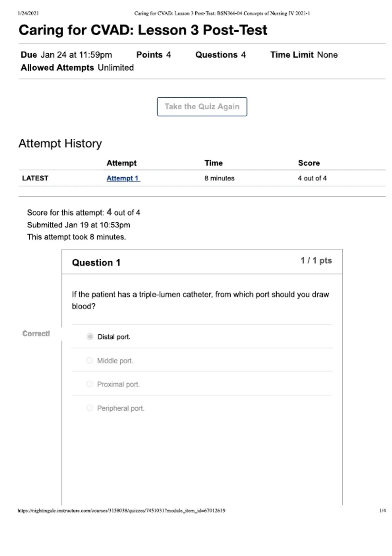This screenshot has height=556, width=392.
Task: Click the Take the Quiz Again button
Action: [202, 107]
